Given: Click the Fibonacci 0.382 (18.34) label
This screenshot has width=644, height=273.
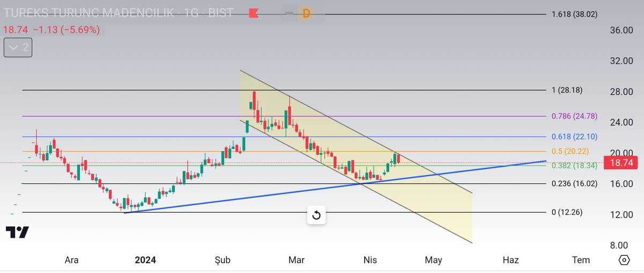Looking at the screenshot, I should [574, 166].
